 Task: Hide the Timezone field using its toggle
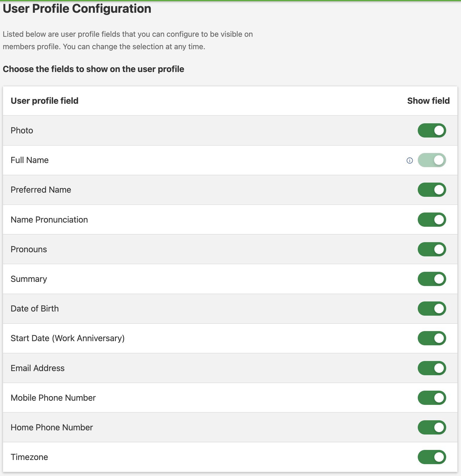click(432, 457)
